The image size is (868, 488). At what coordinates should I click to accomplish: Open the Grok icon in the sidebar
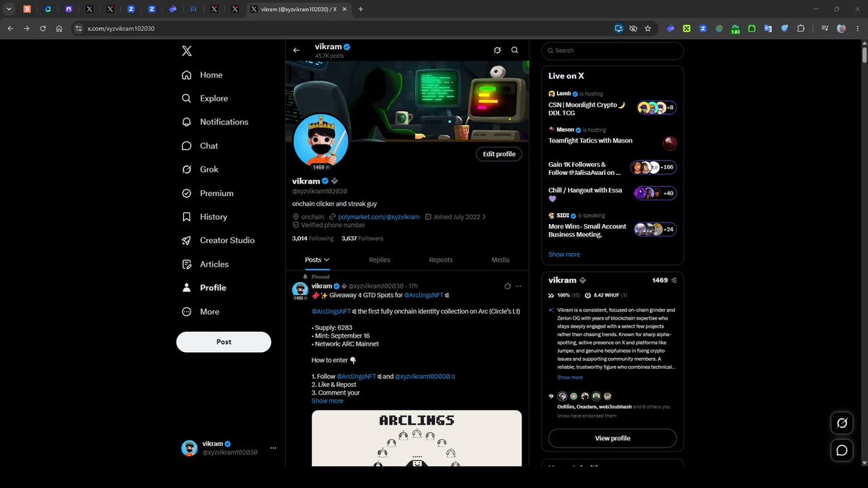[x=187, y=169]
